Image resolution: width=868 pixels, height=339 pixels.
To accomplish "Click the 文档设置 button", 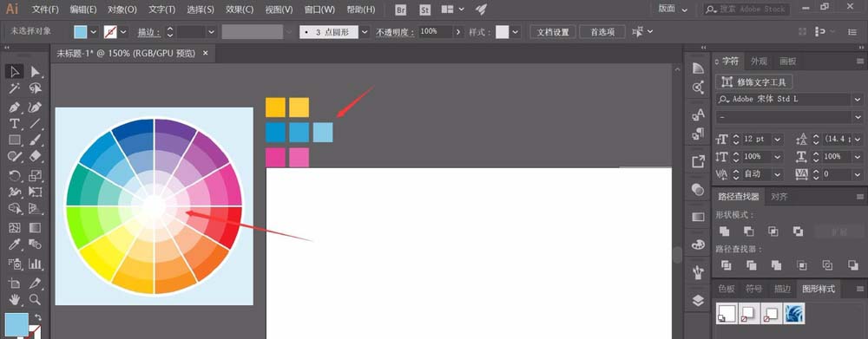I will point(553,32).
